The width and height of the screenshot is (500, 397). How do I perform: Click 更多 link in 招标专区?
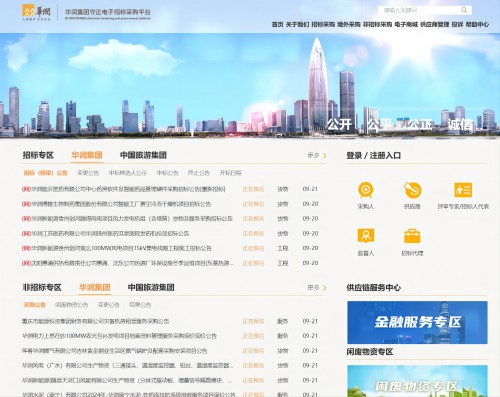pyautogui.click(x=313, y=155)
